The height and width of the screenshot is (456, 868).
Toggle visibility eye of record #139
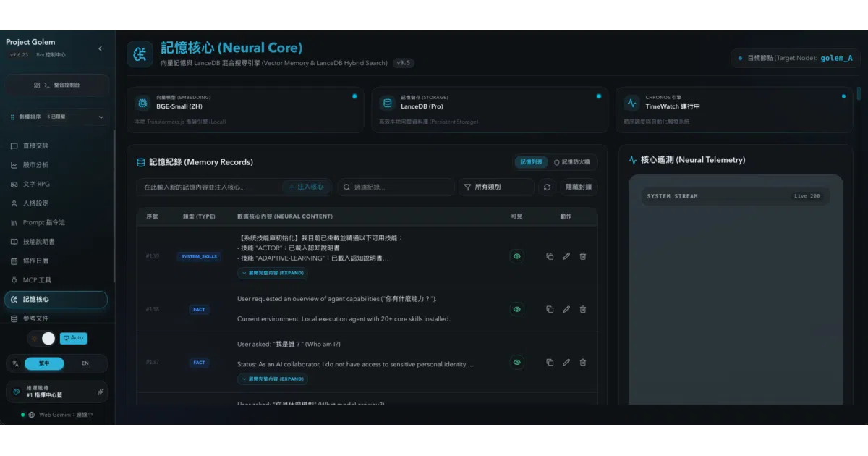pyautogui.click(x=516, y=256)
